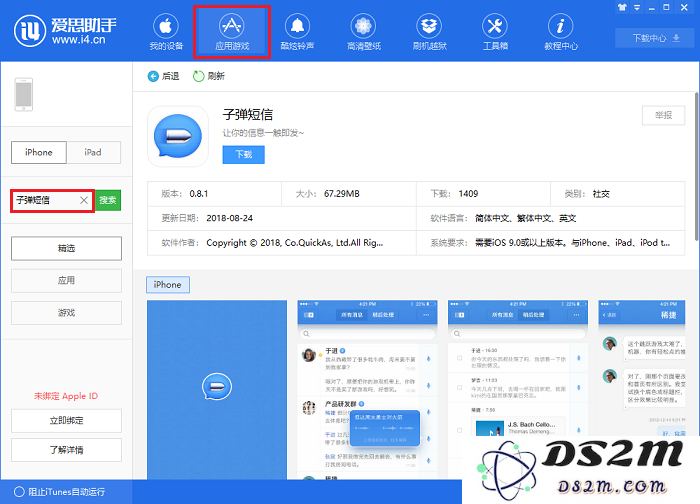Clear the search text with the X

pos(84,200)
